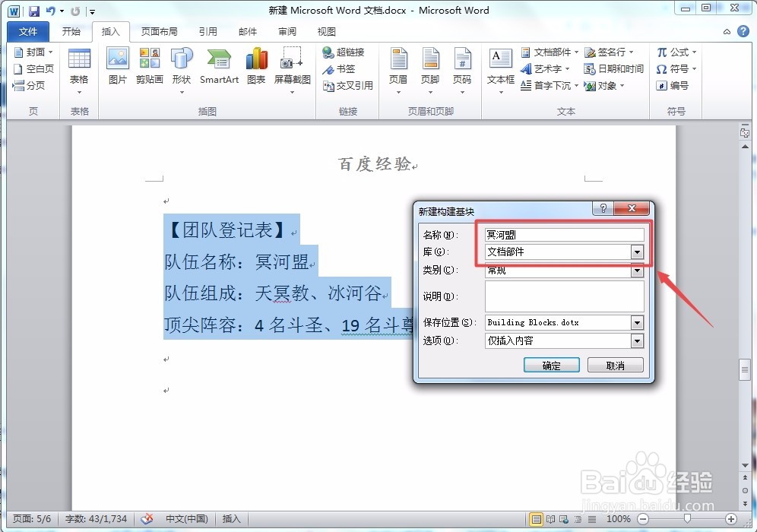Viewport: 757px width, 532px height.
Task: Insert a cross-reference (交叉引用)
Action: (x=348, y=85)
